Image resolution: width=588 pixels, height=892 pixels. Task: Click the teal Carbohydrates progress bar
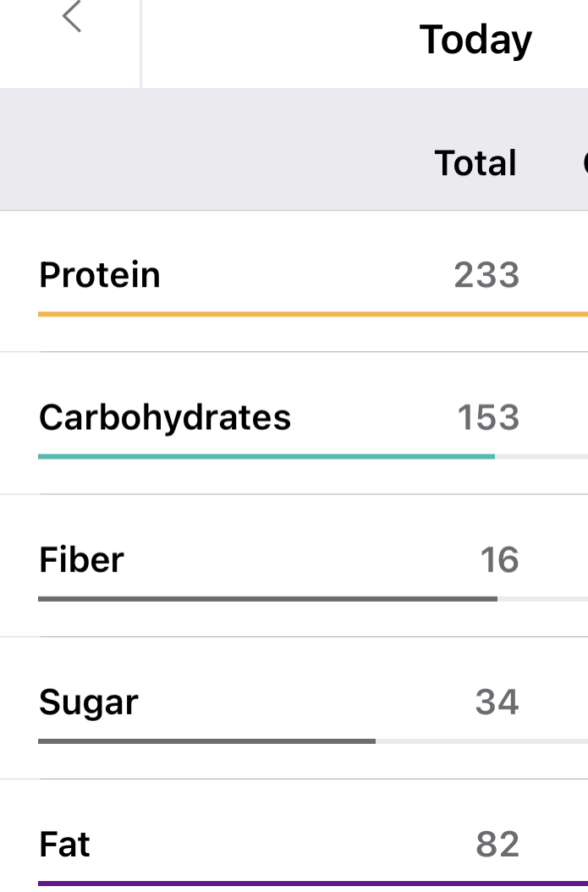267,456
